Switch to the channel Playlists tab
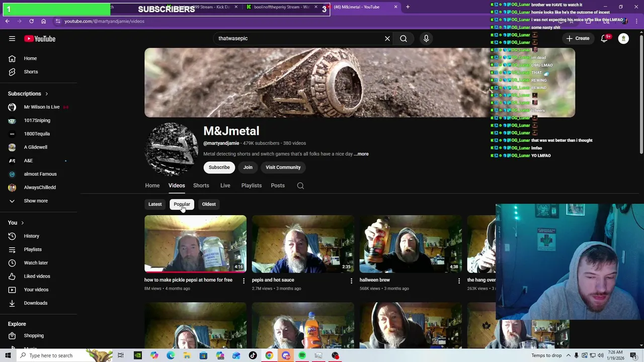 click(252, 186)
